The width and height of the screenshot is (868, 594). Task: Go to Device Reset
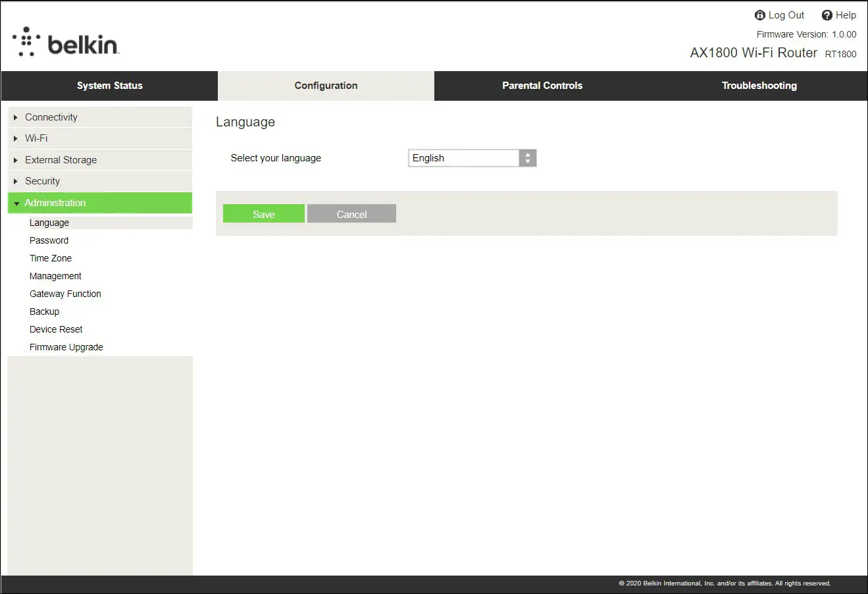pos(56,329)
